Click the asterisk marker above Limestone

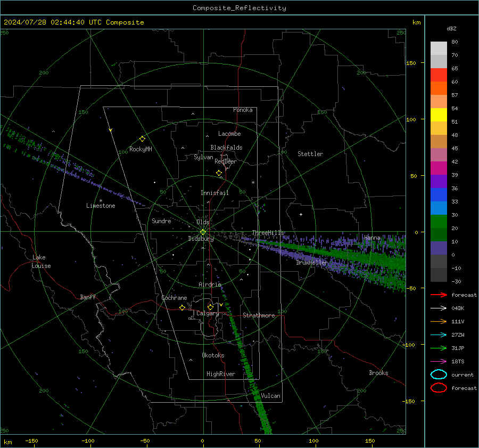click(x=101, y=201)
